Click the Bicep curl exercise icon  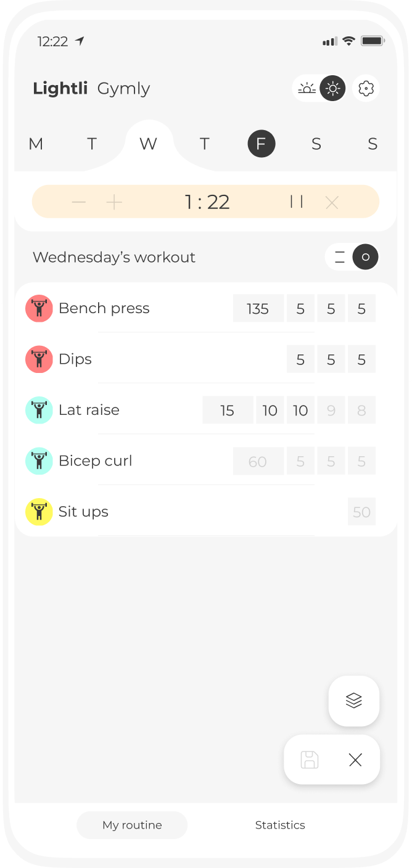click(x=39, y=461)
